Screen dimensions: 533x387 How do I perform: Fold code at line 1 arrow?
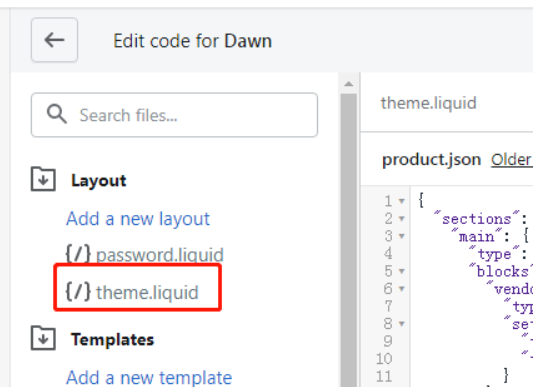402,201
